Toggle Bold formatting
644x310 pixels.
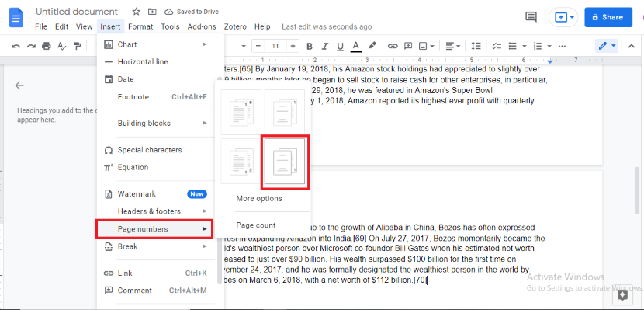click(310, 46)
